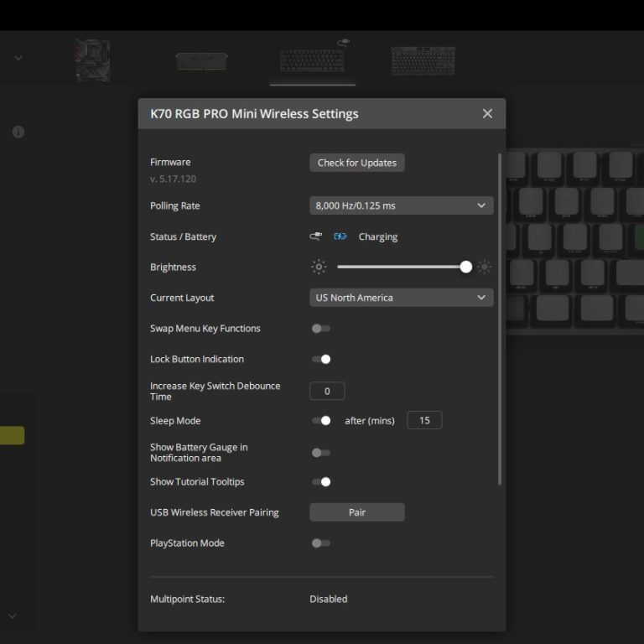The width and height of the screenshot is (644, 644).
Task: Expand the Current Layout dropdown
Action: pos(401,298)
